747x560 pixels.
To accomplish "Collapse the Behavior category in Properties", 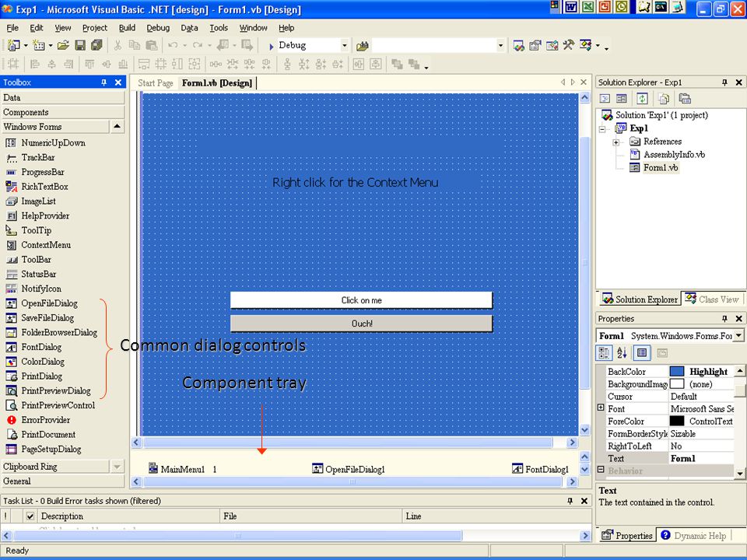I will (x=601, y=470).
